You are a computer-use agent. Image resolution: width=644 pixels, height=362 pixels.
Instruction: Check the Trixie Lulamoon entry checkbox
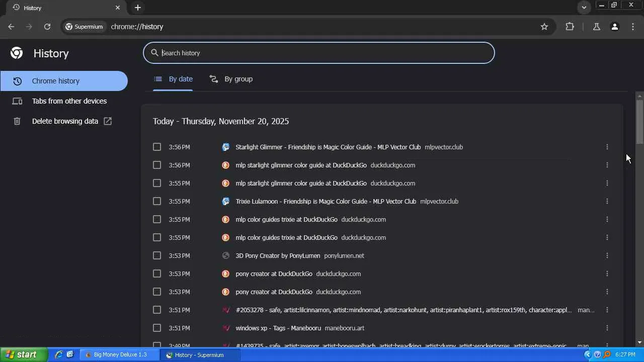click(157, 202)
